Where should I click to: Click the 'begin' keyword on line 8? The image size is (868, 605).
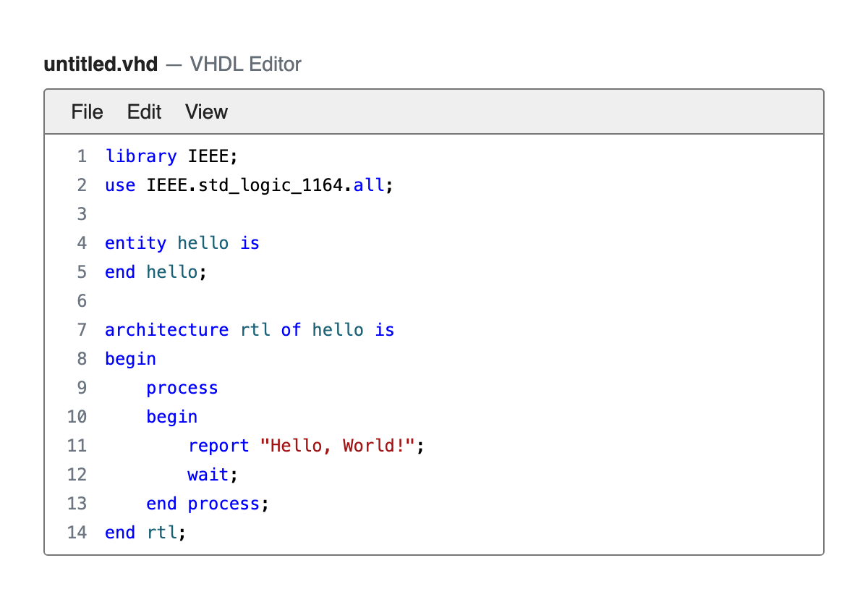coord(130,359)
